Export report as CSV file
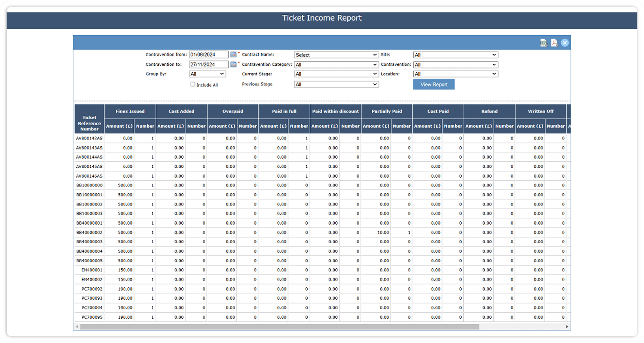The height and width of the screenshot is (343, 644). pos(544,43)
